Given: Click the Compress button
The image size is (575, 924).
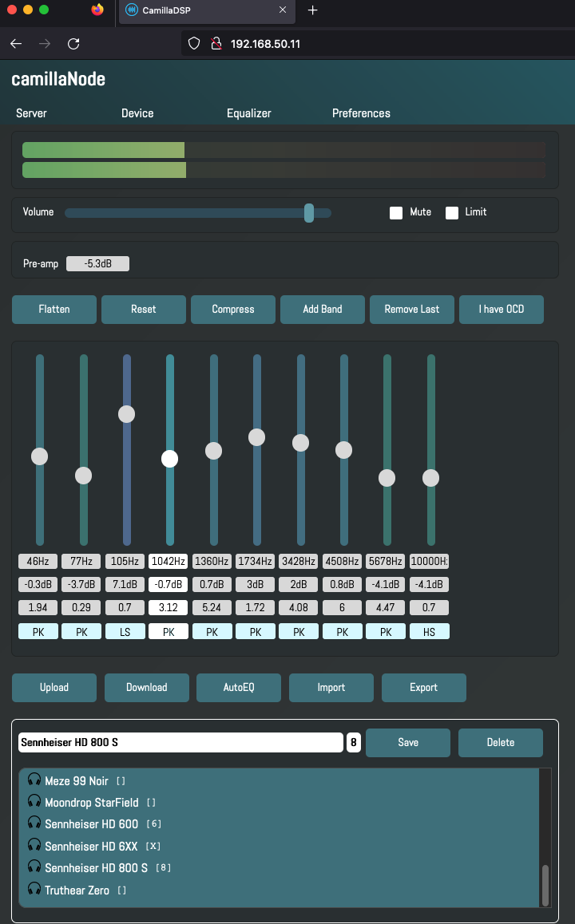Looking at the screenshot, I should tap(233, 310).
